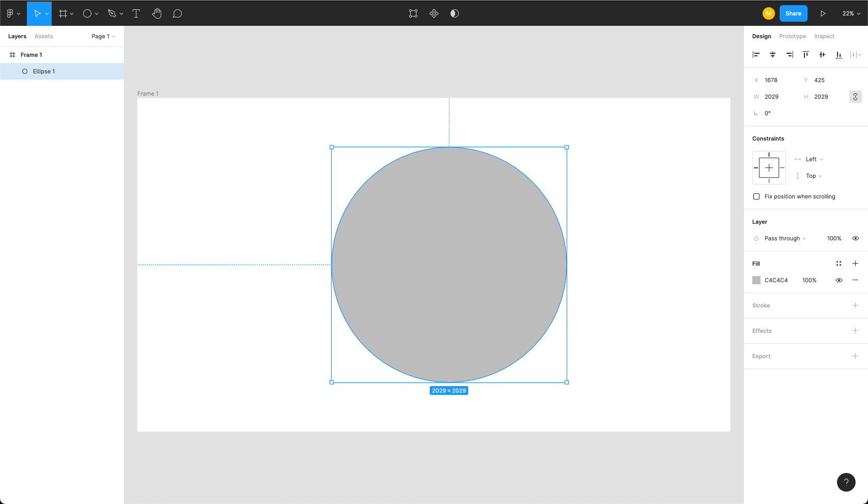Image resolution: width=868 pixels, height=504 pixels.
Task: Open the zoom level 22% dropdown
Action: pos(851,13)
